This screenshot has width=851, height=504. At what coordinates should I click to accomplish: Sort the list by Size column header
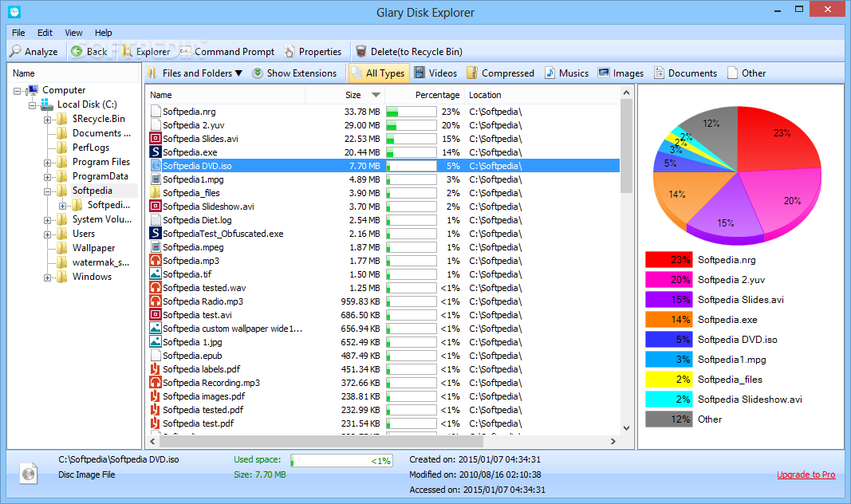(345, 94)
